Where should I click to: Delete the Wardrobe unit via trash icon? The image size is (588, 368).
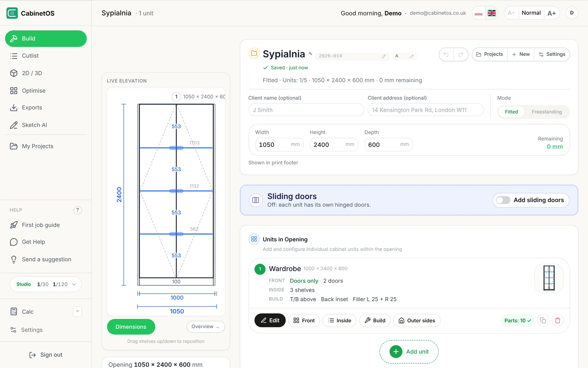(558, 320)
